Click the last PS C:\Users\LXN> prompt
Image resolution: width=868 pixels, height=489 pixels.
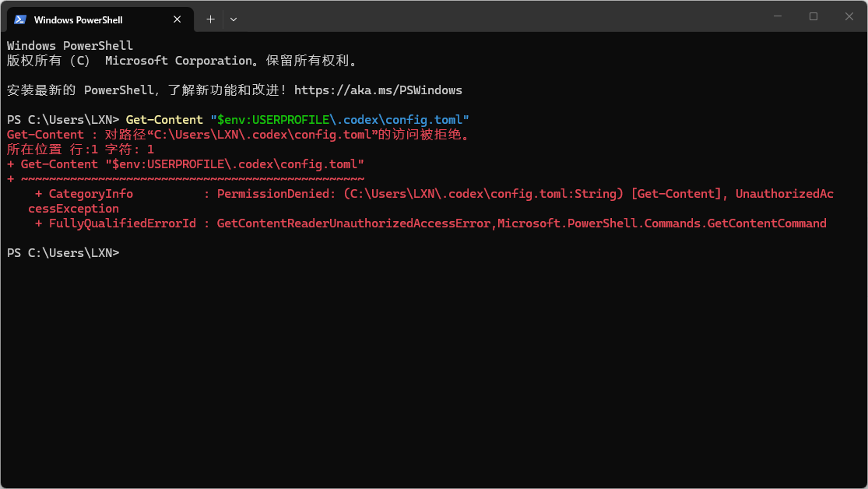click(63, 253)
